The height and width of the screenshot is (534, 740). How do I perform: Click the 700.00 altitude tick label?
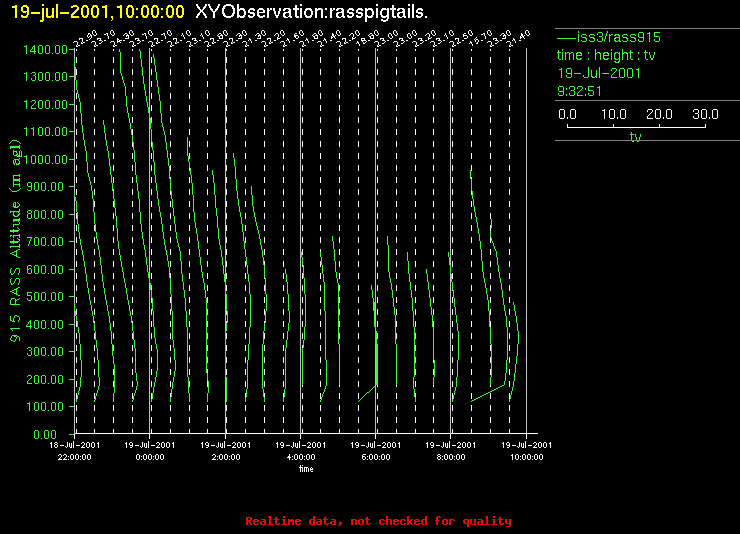[48, 242]
